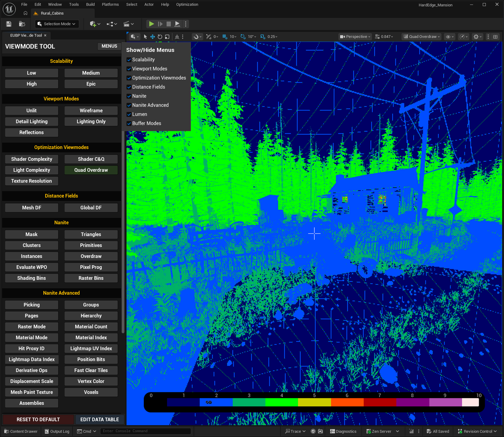
Task: Open the Platforms menu
Action: click(x=110, y=5)
